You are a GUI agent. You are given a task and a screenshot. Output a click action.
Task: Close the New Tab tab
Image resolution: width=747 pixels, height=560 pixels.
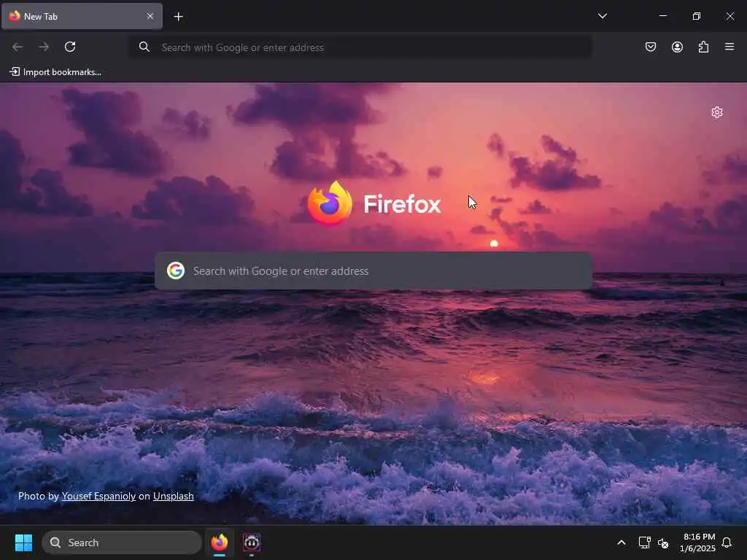pyautogui.click(x=150, y=16)
